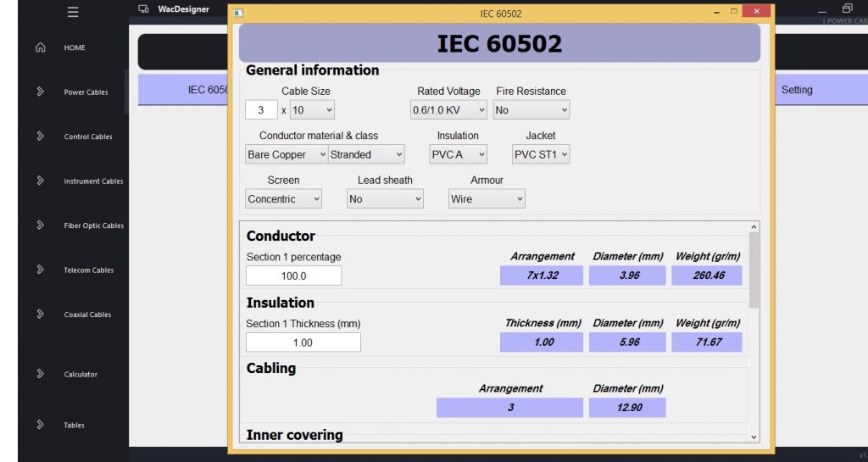
Task: Click the Instrument Cables chevron icon
Action: (x=40, y=181)
